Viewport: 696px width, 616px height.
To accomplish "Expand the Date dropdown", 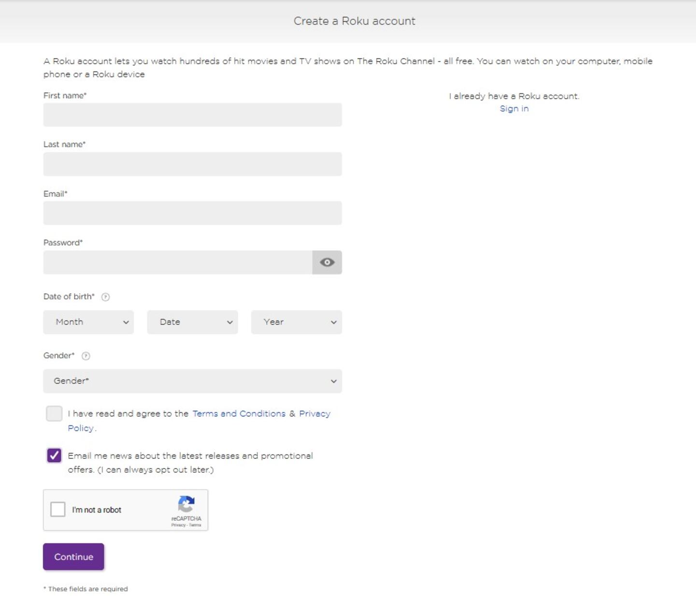I will [192, 322].
